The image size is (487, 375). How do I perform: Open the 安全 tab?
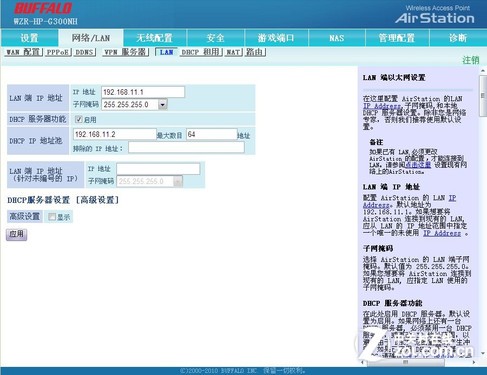215,38
